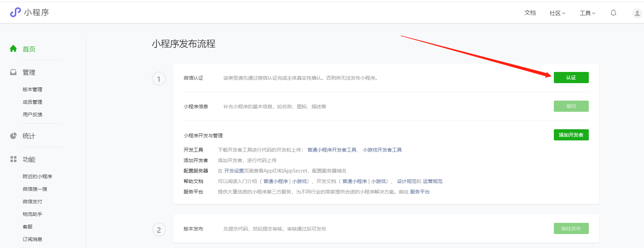Click the user avatar icon
Screen dimensions: 644x248
coord(637,13)
